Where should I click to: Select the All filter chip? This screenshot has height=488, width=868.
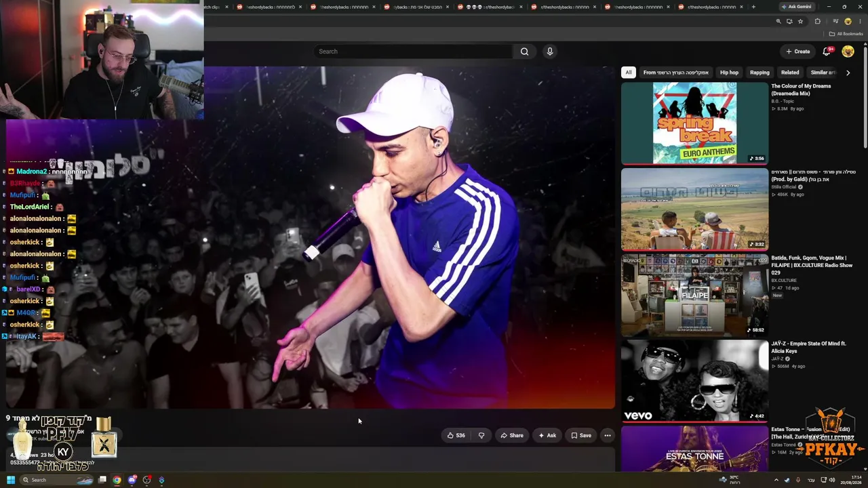[629, 73]
